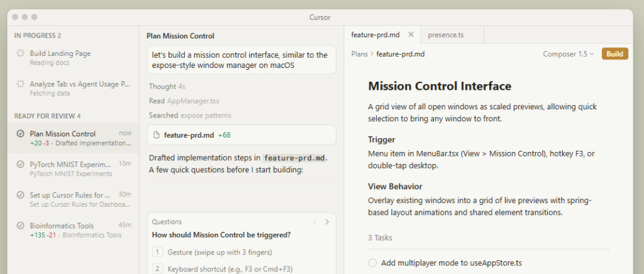Click How should Mission Control be triggered text
The height and width of the screenshot is (274, 644).
pyautogui.click(x=221, y=235)
